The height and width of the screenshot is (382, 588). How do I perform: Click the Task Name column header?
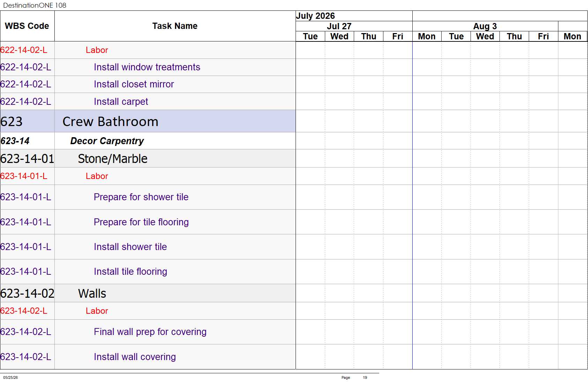click(x=175, y=26)
